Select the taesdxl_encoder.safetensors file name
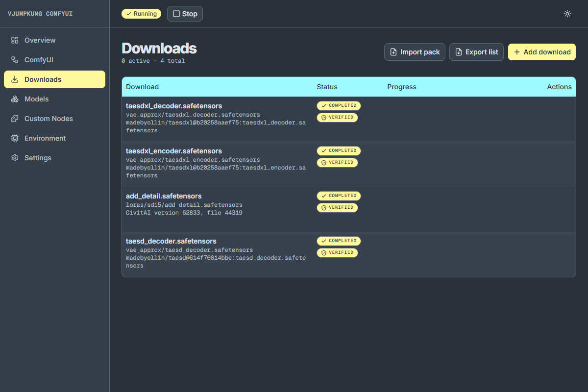This screenshot has height=392, width=588. click(174, 151)
